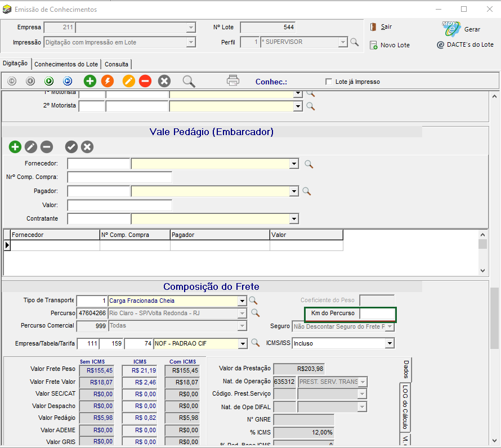Open the Tipo de Transporte dropdown

(x=242, y=301)
